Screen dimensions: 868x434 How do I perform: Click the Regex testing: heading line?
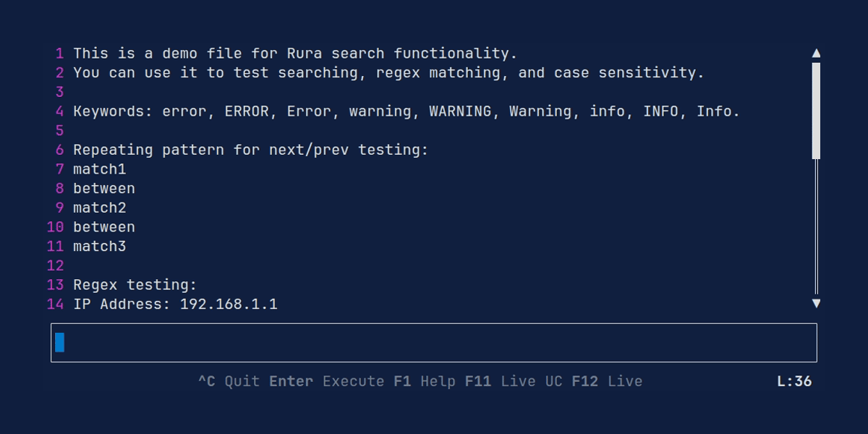point(135,285)
